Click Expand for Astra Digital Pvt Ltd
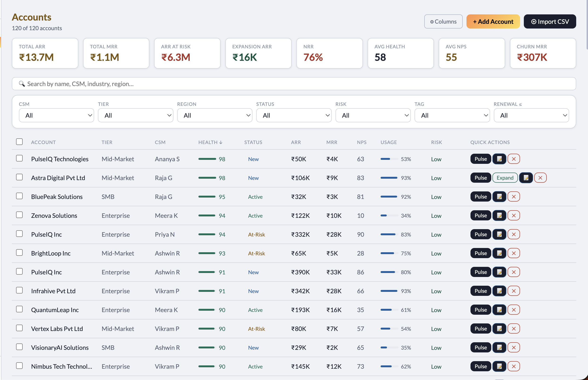Viewport: 588px width, 380px height. (x=505, y=178)
